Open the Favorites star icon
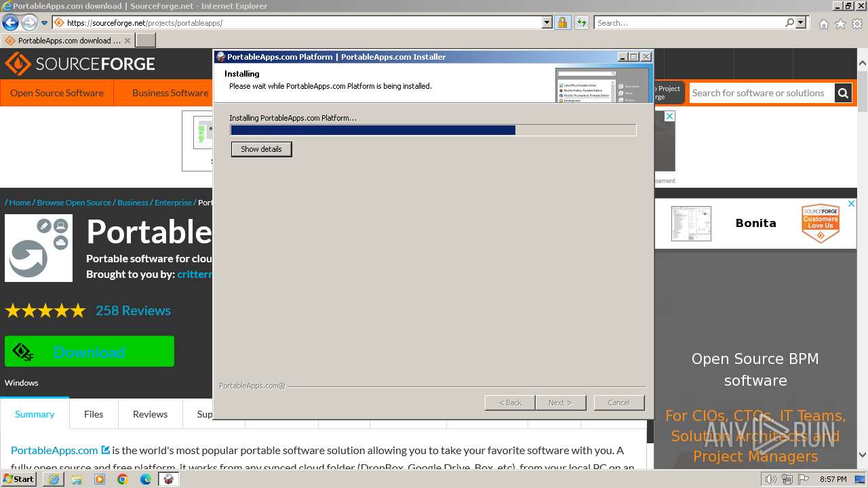 tap(840, 24)
